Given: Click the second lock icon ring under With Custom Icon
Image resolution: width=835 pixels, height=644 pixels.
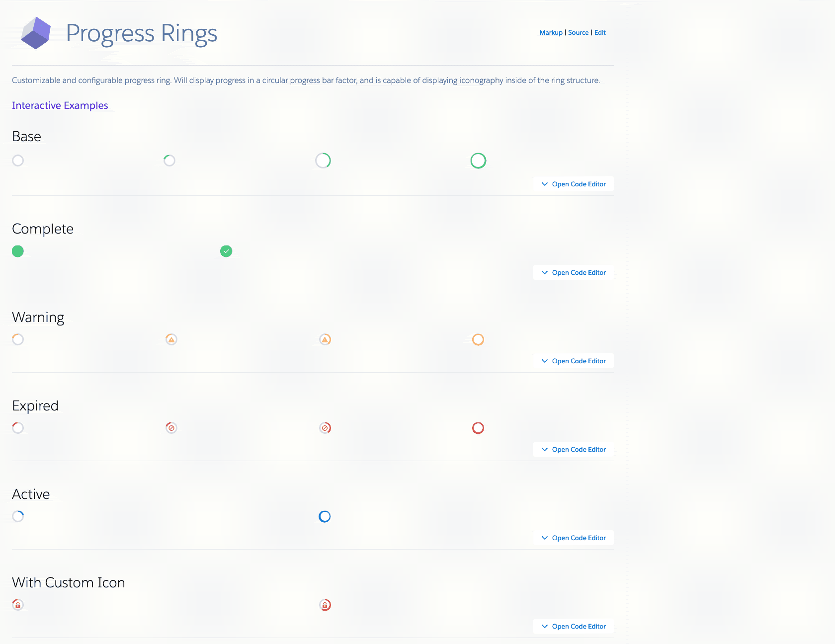Looking at the screenshot, I should point(325,605).
